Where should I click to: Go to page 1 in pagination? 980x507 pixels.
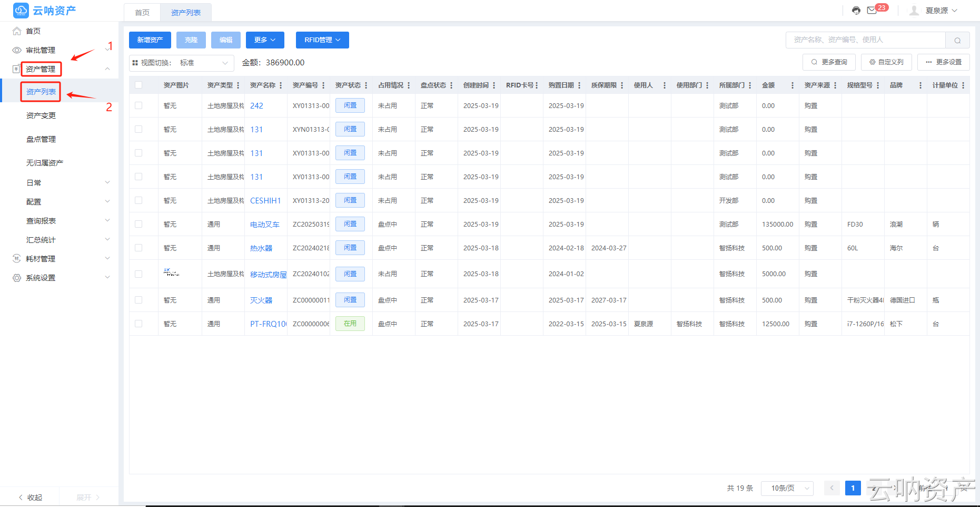[x=853, y=488]
